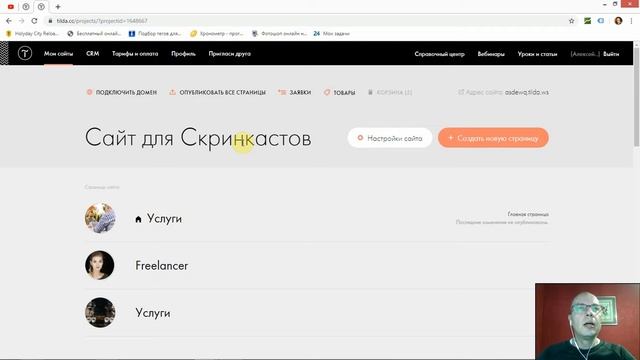Click the Tilda logo icon
Screen dimensions: 640x360
coord(24,53)
